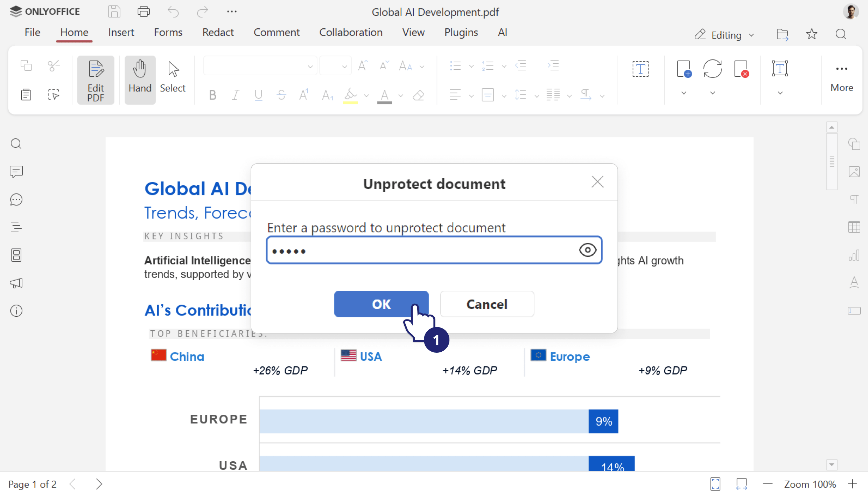The height and width of the screenshot is (496, 868).
Task: Select the Hand tool
Action: click(140, 80)
